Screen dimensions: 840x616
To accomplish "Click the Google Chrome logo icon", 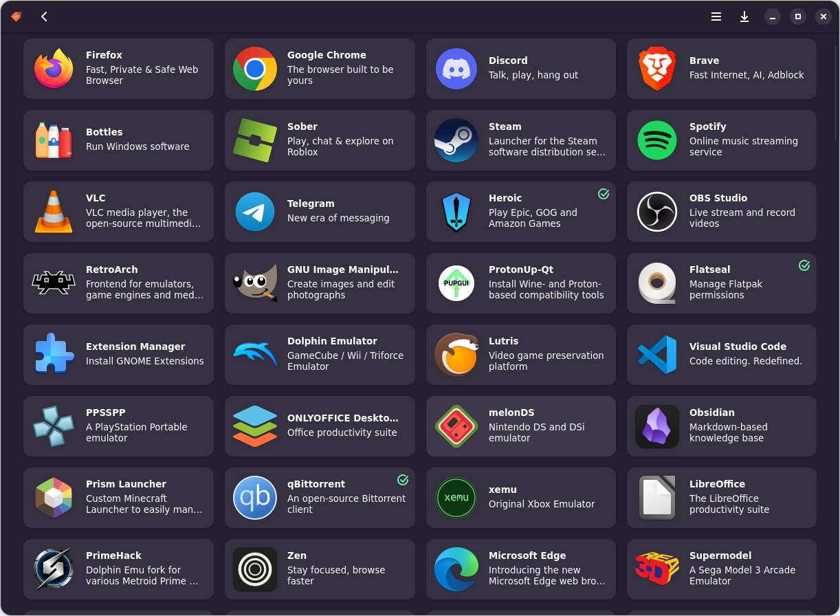I will pyautogui.click(x=255, y=69).
